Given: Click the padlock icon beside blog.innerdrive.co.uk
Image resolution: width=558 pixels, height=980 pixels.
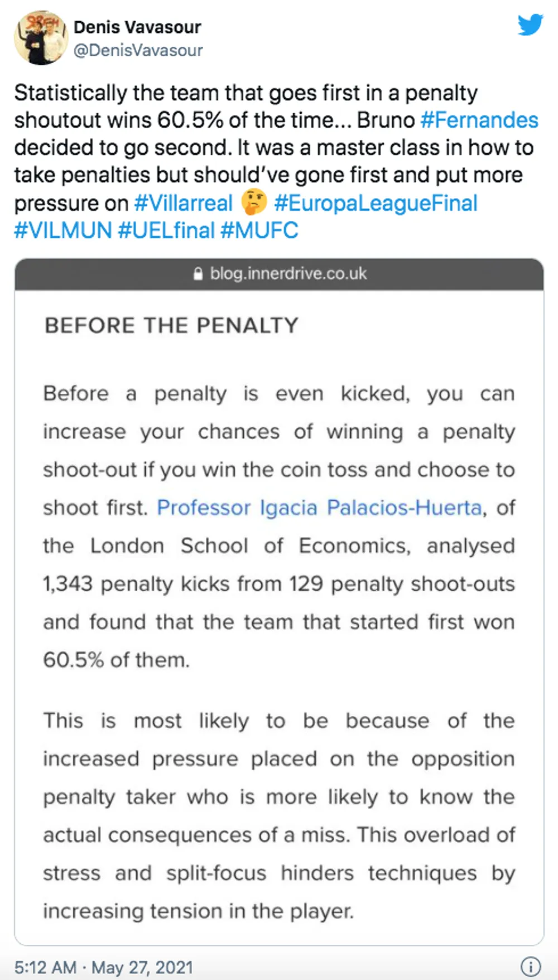Looking at the screenshot, I should 198,273.
